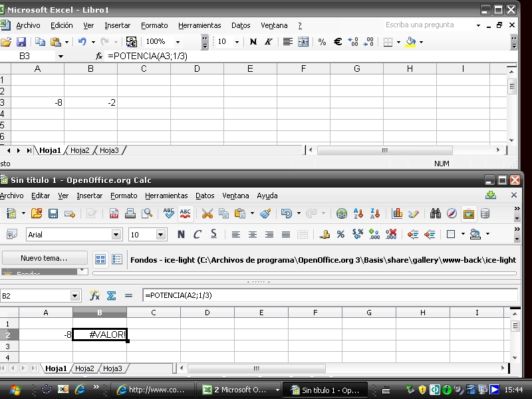Open page preview in Calc toolbar
The image size is (532, 399).
click(147, 213)
